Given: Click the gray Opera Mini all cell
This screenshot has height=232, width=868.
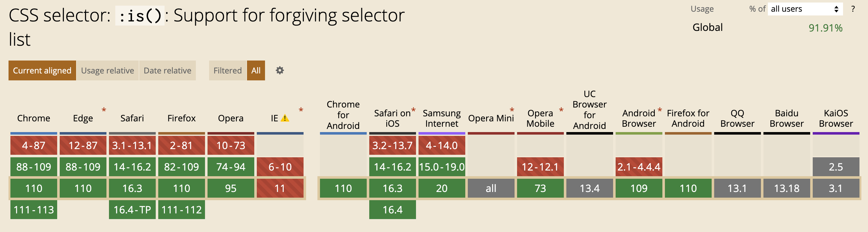Looking at the screenshot, I should (x=491, y=188).
